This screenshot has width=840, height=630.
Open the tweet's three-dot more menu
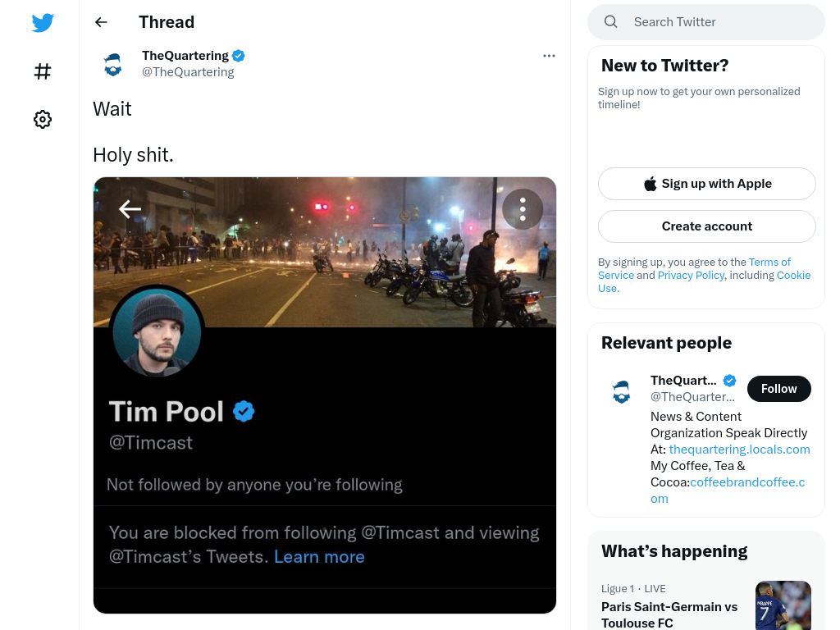click(549, 56)
